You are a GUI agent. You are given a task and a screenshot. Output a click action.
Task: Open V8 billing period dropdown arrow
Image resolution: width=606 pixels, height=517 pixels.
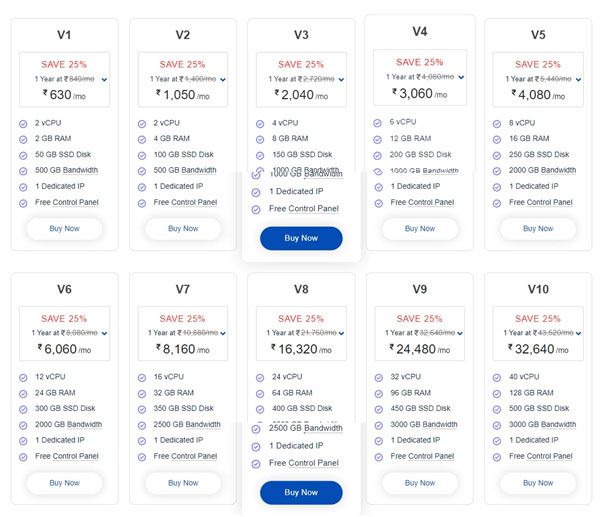coord(342,332)
